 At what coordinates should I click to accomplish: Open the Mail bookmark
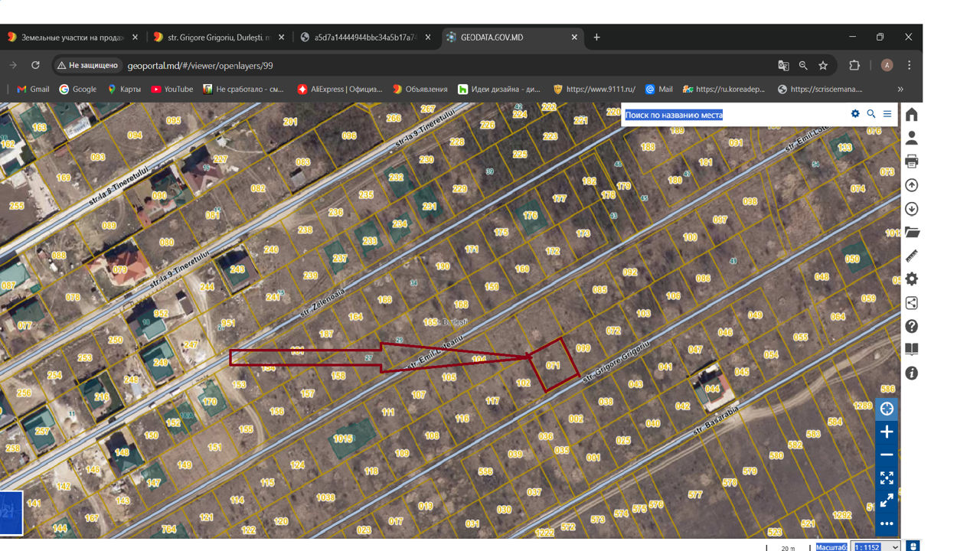pyautogui.click(x=659, y=90)
